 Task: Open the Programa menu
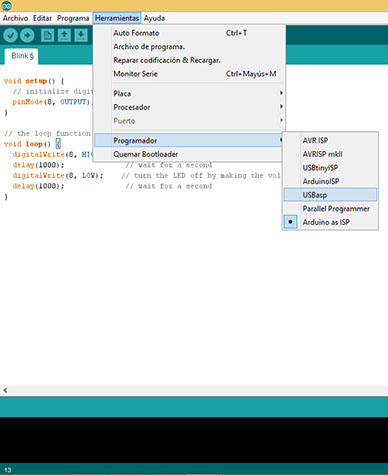pyautogui.click(x=73, y=18)
